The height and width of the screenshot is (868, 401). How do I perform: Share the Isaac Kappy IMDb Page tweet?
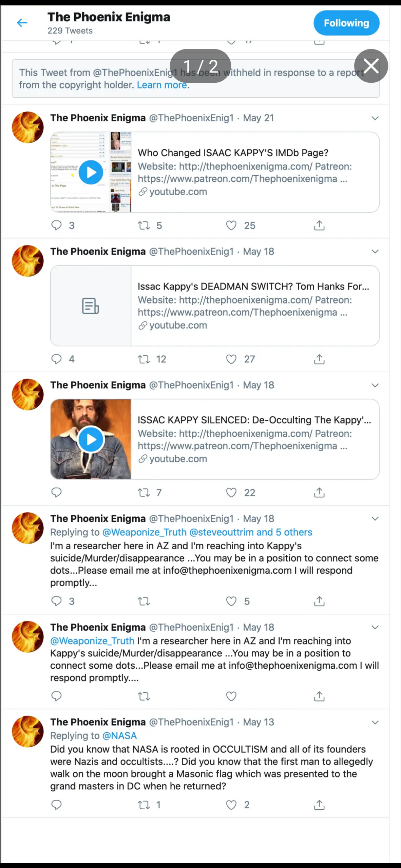coord(319,225)
